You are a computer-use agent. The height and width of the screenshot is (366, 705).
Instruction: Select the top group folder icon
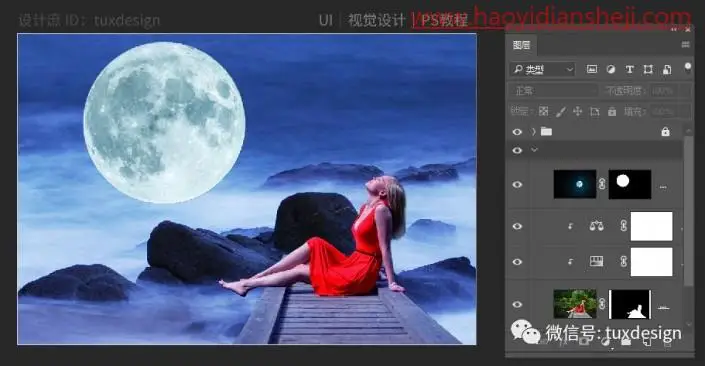546,131
